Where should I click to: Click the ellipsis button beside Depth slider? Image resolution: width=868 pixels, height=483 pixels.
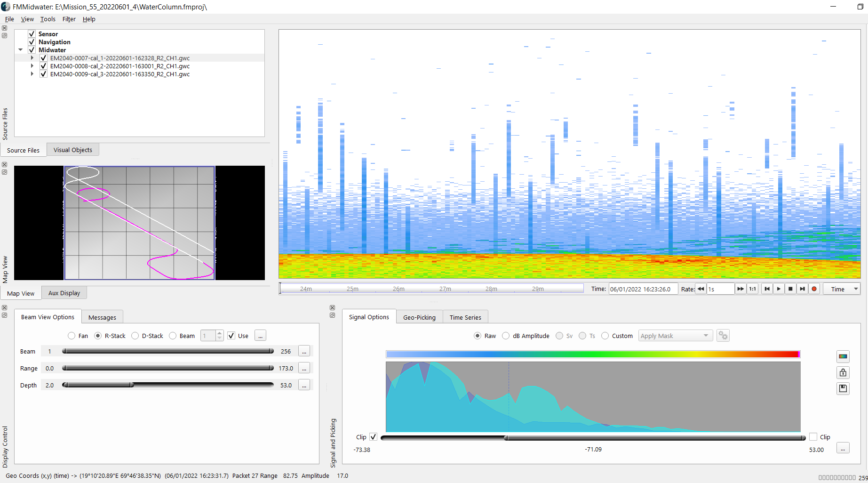coord(304,385)
